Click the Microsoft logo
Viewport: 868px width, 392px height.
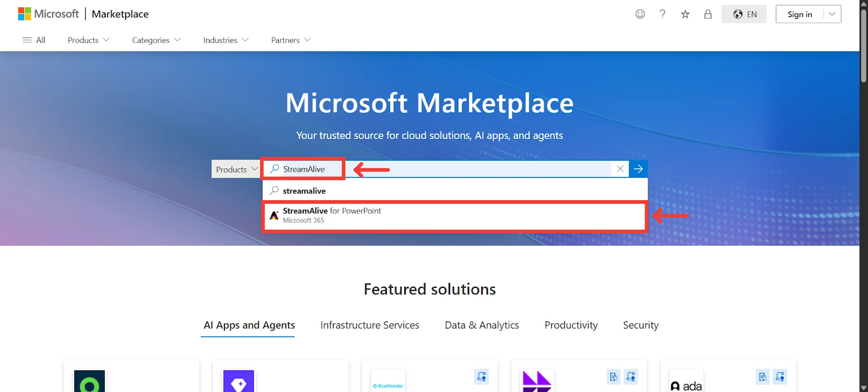[x=48, y=14]
